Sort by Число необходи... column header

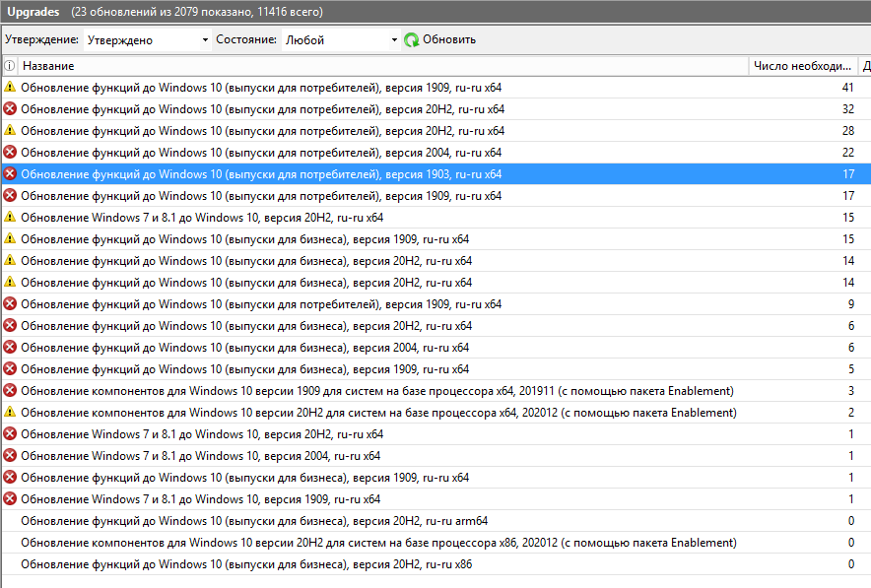coord(803,66)
